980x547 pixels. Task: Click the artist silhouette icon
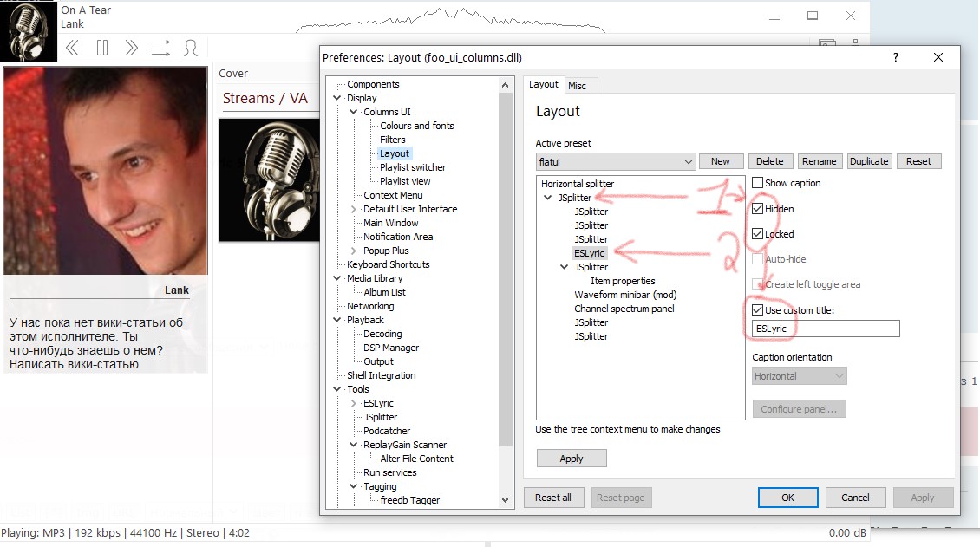click(191, 47)
